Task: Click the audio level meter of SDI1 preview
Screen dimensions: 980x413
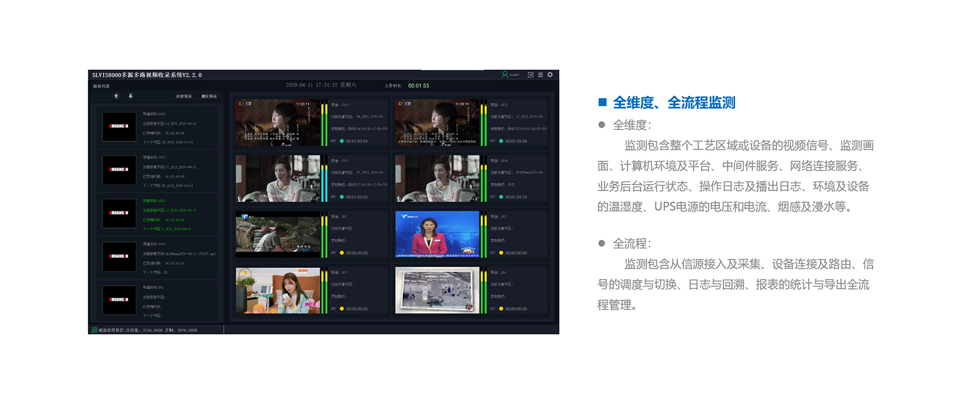Action: [x=324, y=122]
